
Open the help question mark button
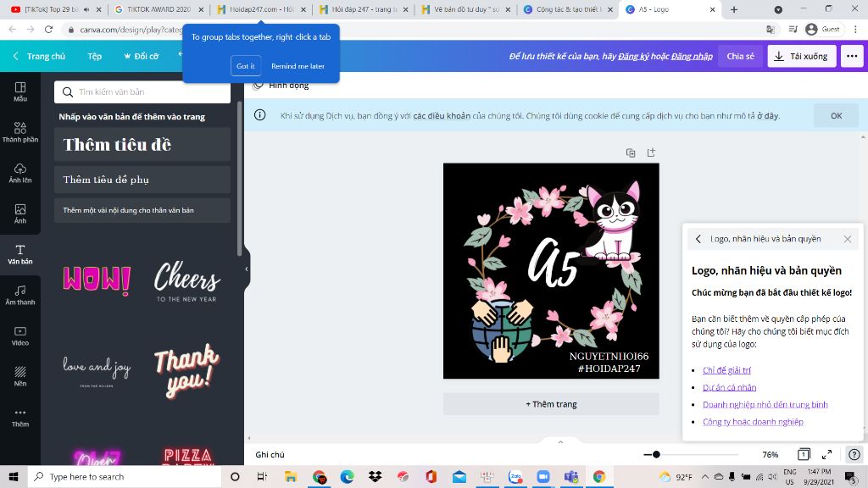click(854, 454)
